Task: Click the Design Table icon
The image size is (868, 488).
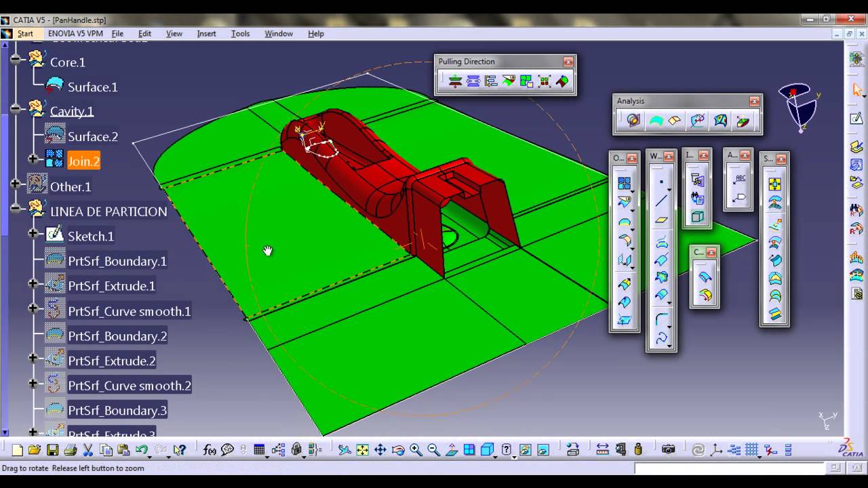Action: click(259, 449)
